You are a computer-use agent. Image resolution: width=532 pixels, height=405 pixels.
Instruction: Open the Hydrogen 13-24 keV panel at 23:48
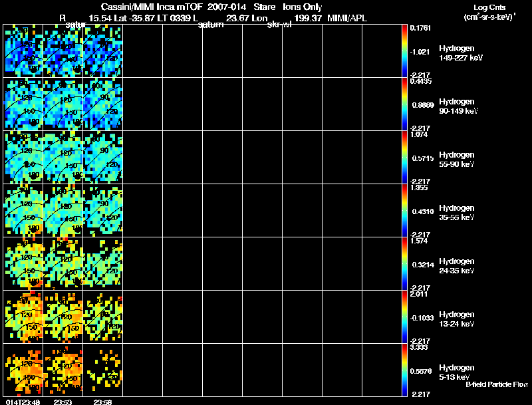23,317
